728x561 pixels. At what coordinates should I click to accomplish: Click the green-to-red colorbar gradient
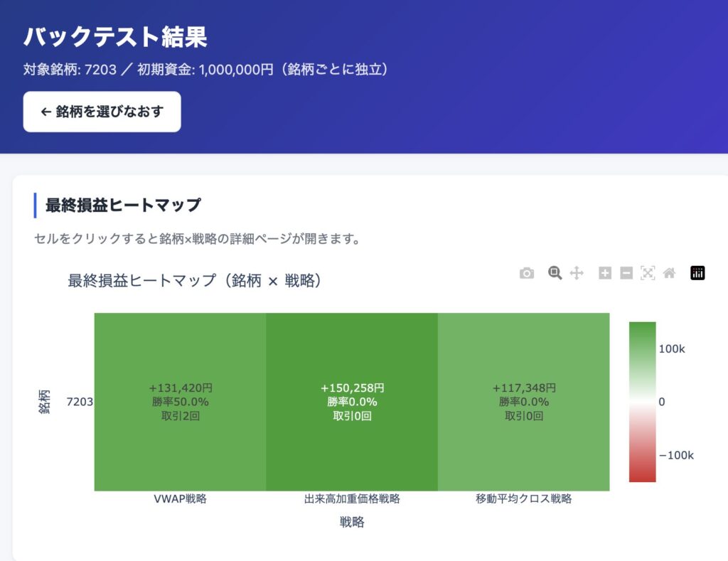tap(643, 402)
